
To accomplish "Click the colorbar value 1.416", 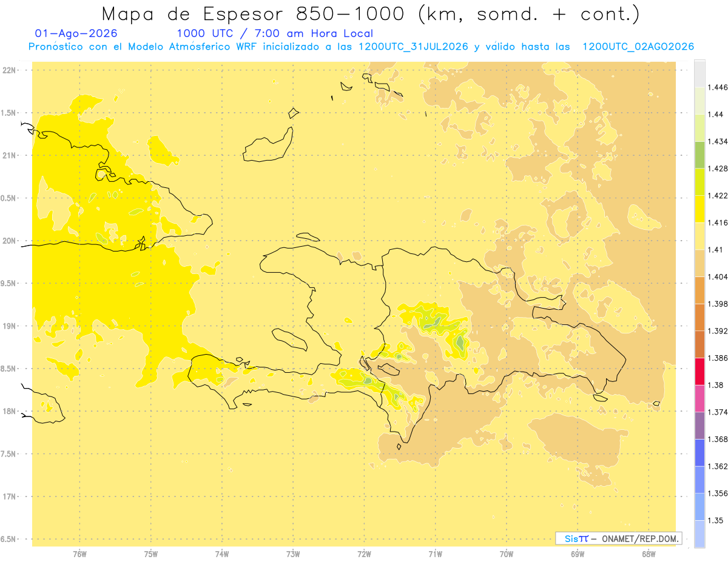I will pyautogui.click(x=719, y=222).
